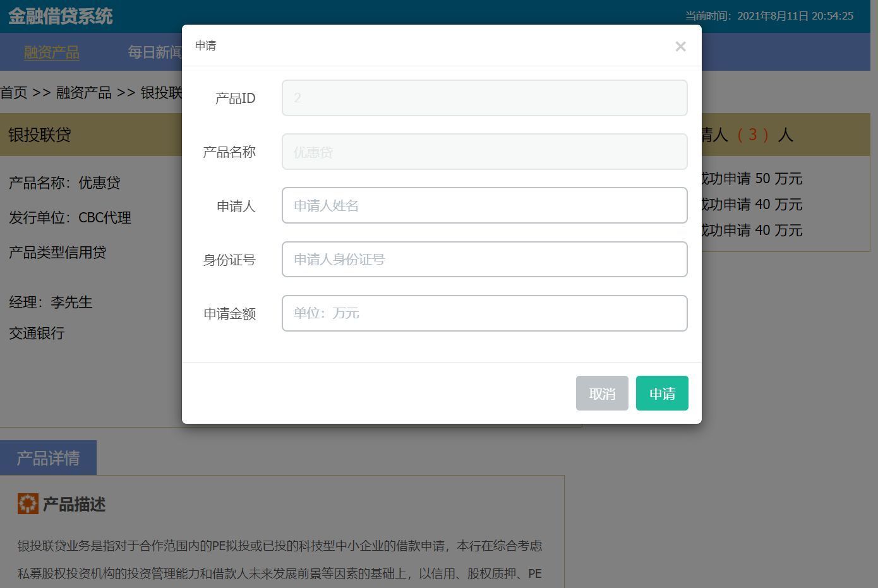Click the 申请人姓名 input field
Screen dimensions: 878x588
coord(484,205)
